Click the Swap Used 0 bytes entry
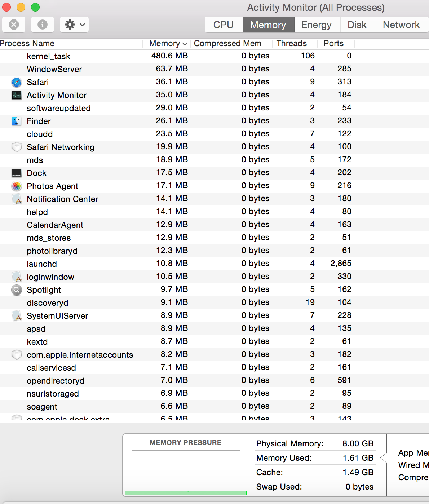 click(315, 487)
